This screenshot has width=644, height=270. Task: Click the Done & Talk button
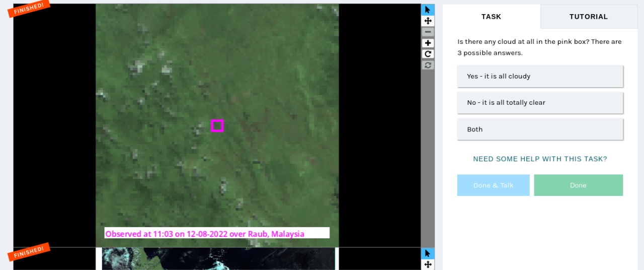[x=493, y=185]
